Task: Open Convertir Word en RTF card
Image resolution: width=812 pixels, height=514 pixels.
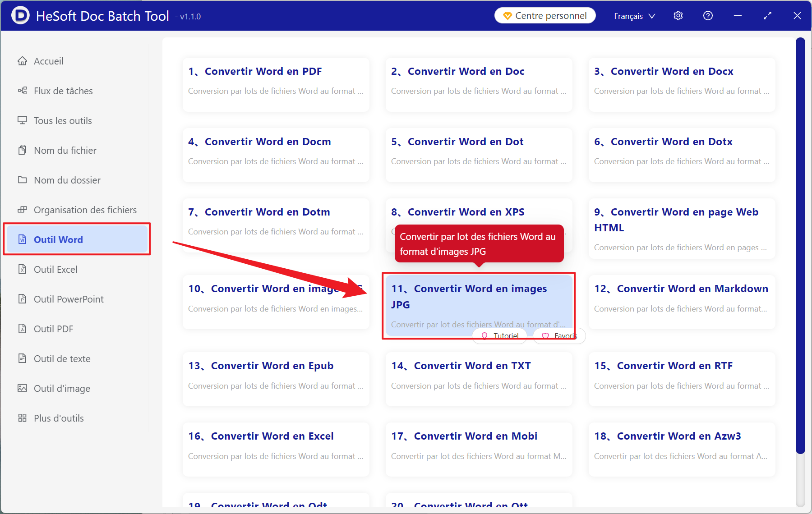Action: tap(682, 379)
